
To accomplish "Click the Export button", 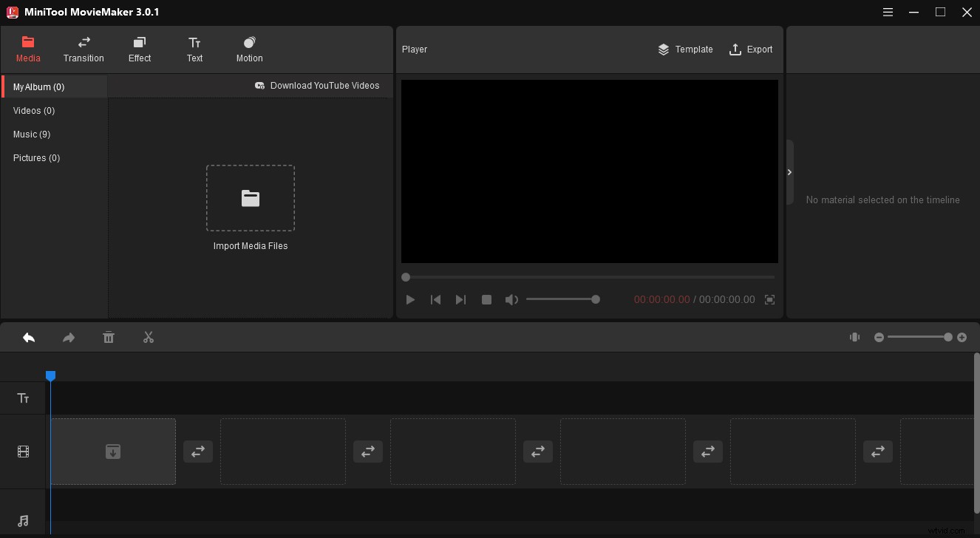I will point(751,50).
